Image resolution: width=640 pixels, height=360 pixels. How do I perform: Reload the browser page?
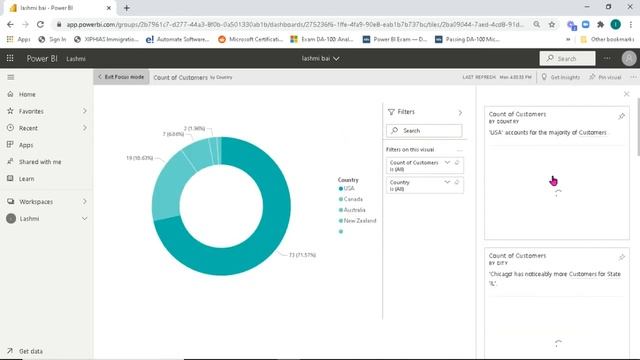click(x=40, y=24)
